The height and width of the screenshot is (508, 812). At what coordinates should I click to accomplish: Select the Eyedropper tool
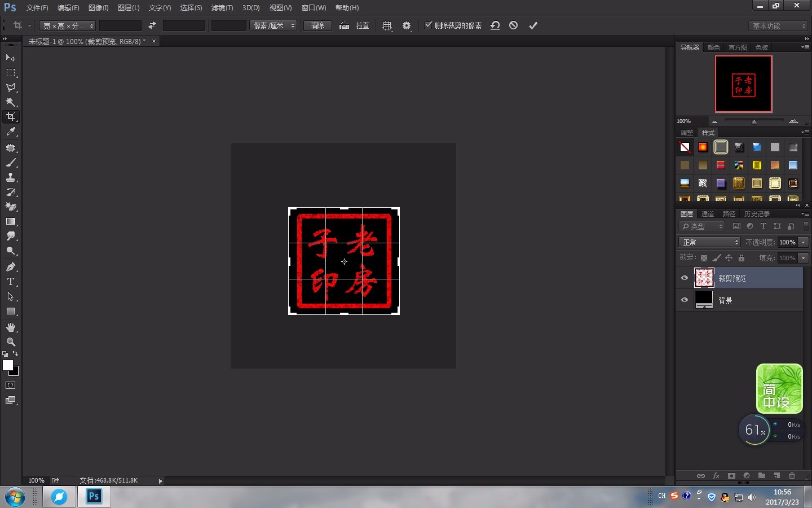[x=11, y=132]
